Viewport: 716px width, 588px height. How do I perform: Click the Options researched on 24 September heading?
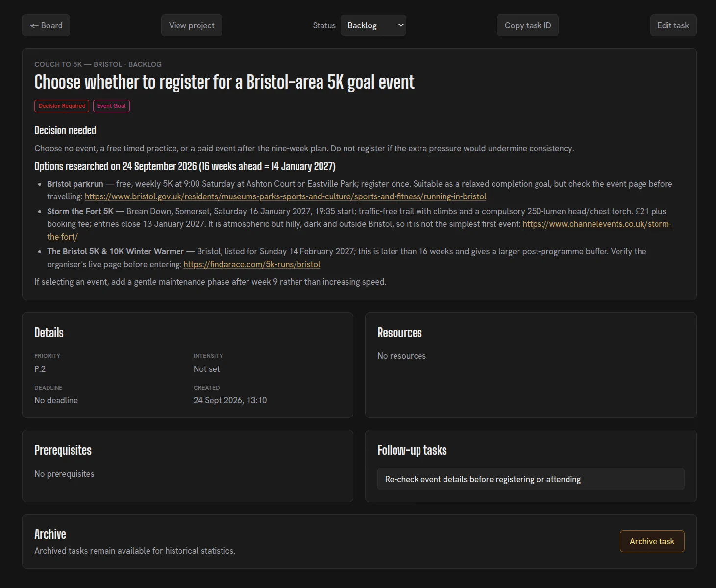tap(185, 166)
